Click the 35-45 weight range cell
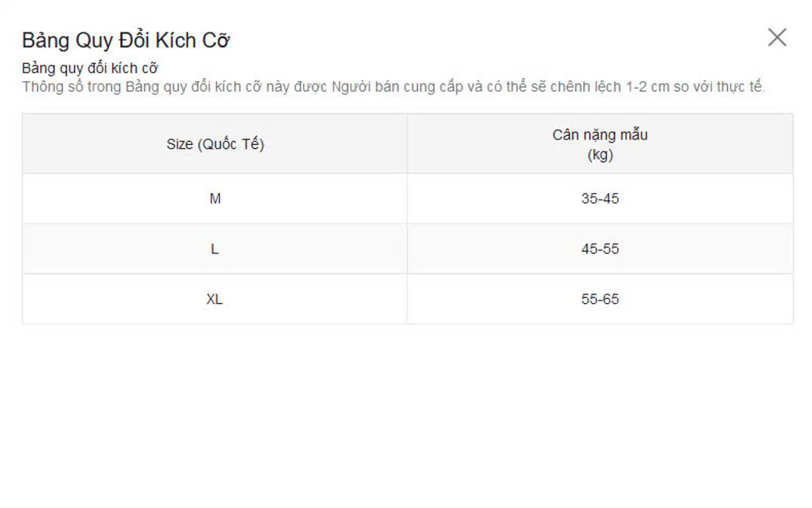 point(600,199)
